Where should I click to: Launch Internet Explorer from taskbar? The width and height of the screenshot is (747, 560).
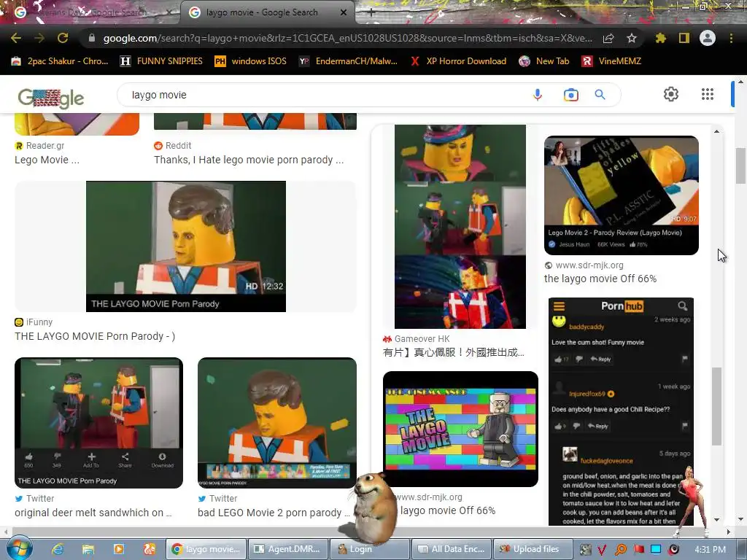click(x=58, y=549)
